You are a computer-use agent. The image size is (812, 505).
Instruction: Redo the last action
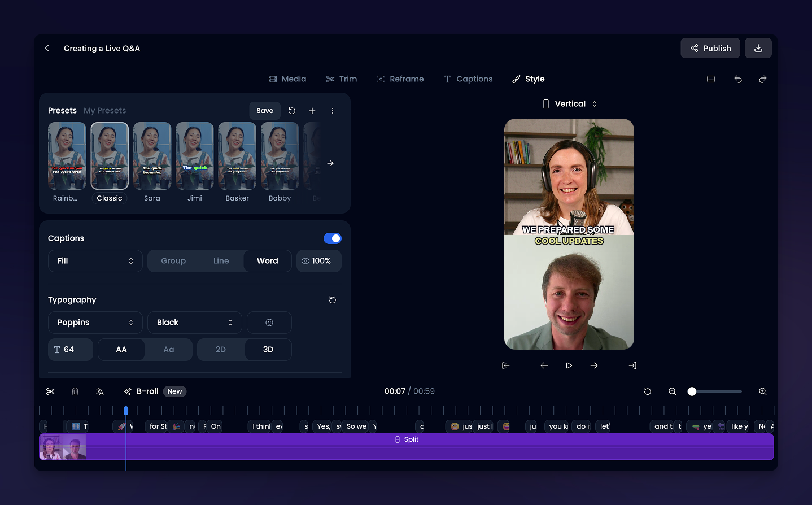tap(762, 79)
